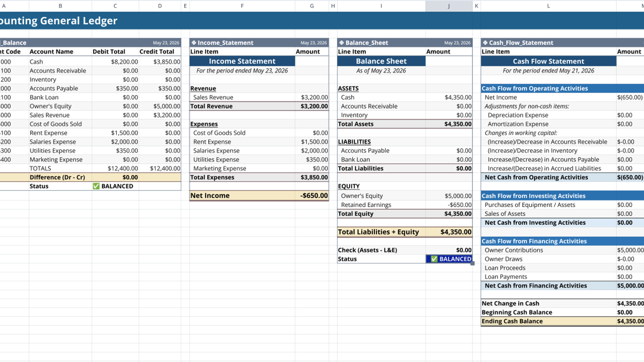Screen dimensions: 644x362
Task: Select column F header
Action: click(x=242, y=6)
